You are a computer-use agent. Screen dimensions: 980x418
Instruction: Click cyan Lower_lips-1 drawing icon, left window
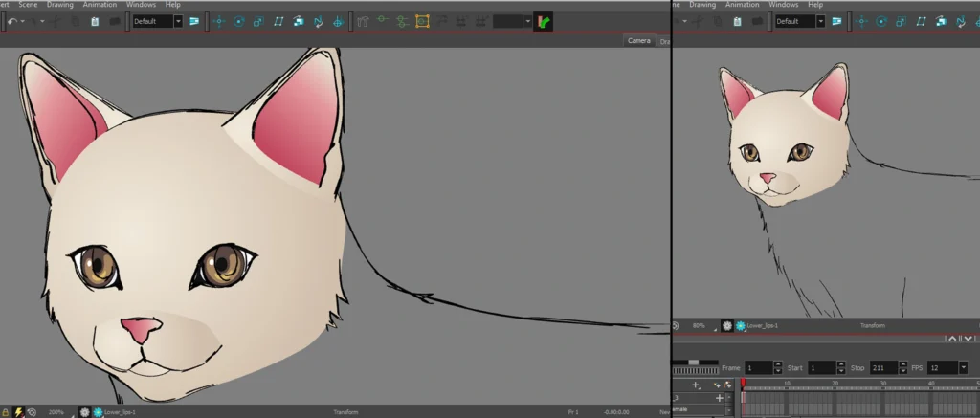pyautogui.click(x=99, y=412)
